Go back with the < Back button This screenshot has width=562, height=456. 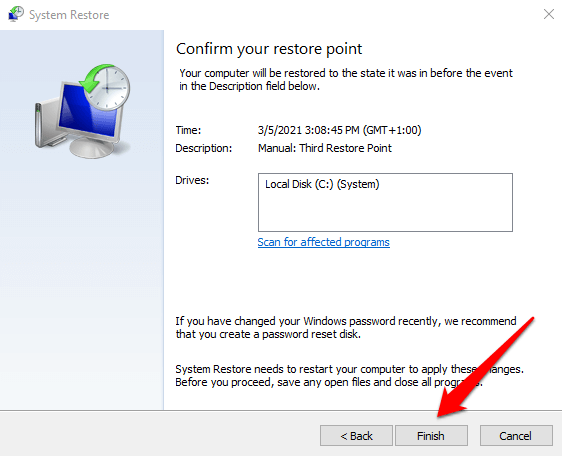pos(356,436)
